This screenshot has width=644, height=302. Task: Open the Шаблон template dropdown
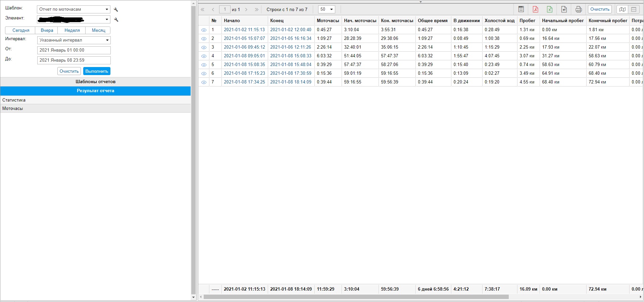pos(73,9)
